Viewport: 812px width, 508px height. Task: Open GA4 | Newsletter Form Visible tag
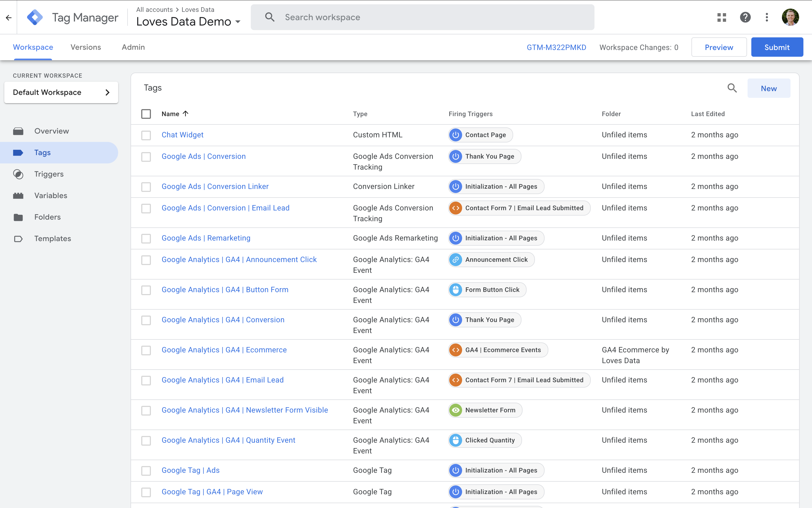click(245, 410)
